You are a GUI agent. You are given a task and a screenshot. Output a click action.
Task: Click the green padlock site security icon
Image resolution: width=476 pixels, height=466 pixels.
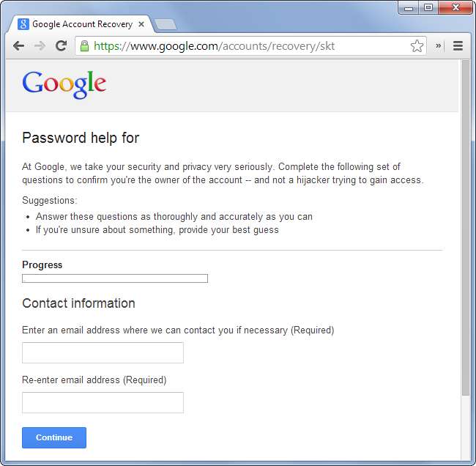(x=85, y=45)
